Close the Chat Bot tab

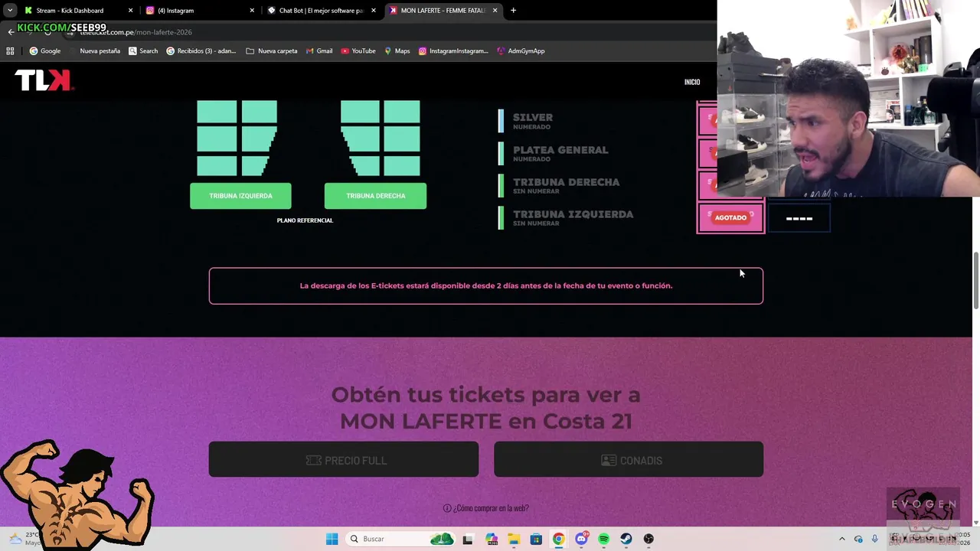pos(374,11)
